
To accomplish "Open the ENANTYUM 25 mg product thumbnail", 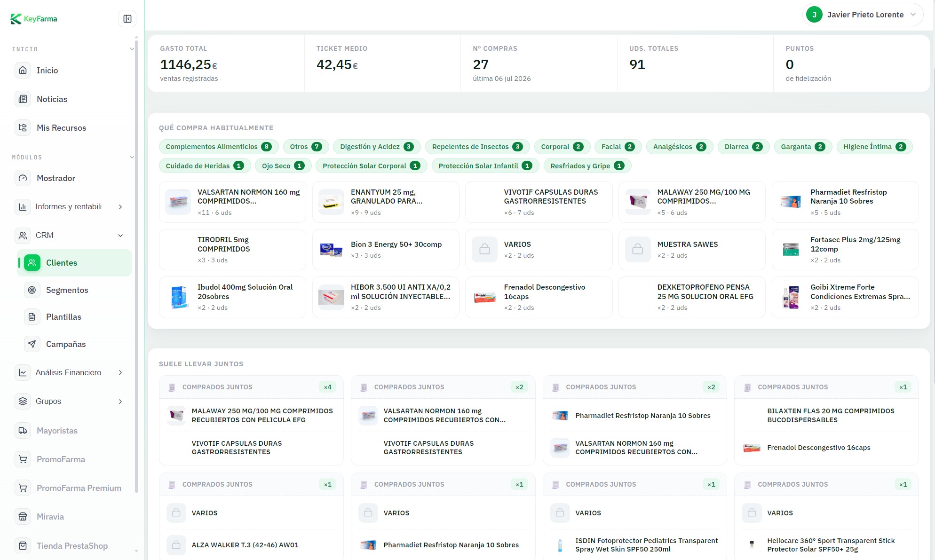I will point(331,202).
